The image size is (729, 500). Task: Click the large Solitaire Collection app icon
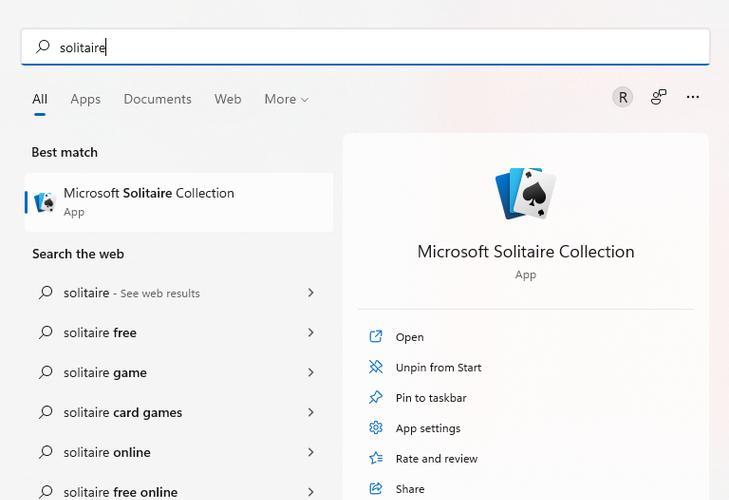pyautogui.click(x=526, y=193)
